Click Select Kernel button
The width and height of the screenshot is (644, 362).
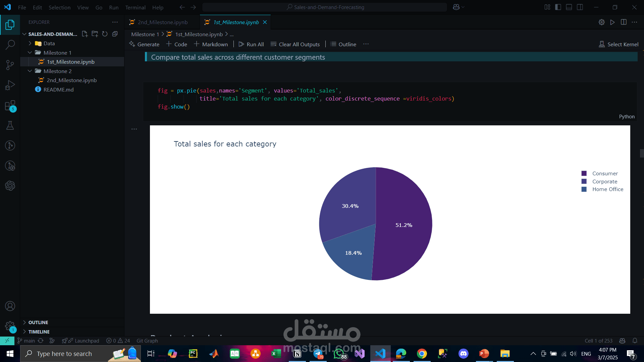619,44
